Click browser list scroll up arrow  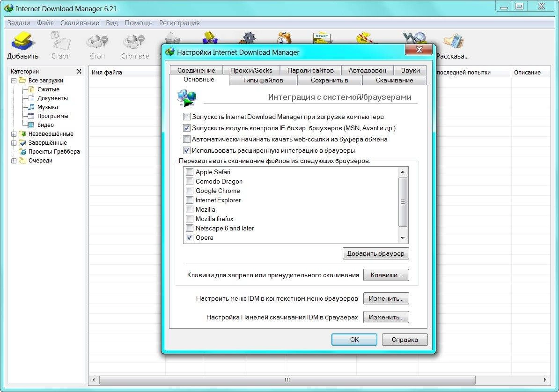coord(403,172)
